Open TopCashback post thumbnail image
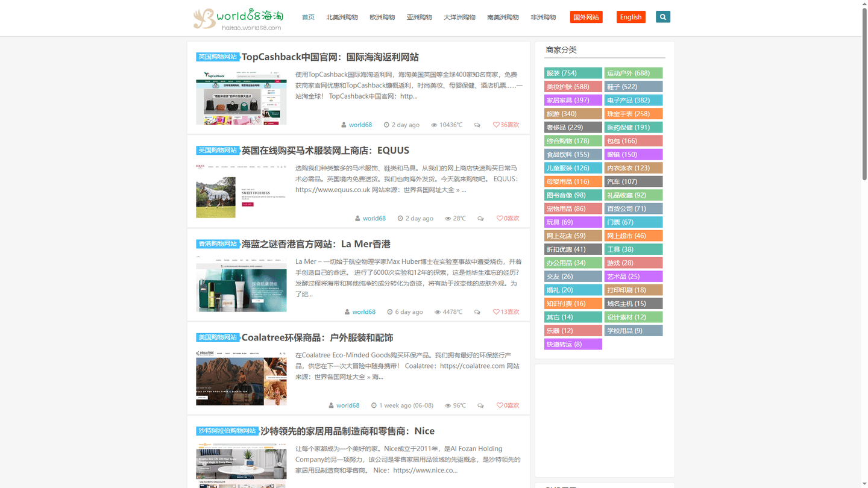The width and height of the screenshot is (868, 488). pos(241,98)
